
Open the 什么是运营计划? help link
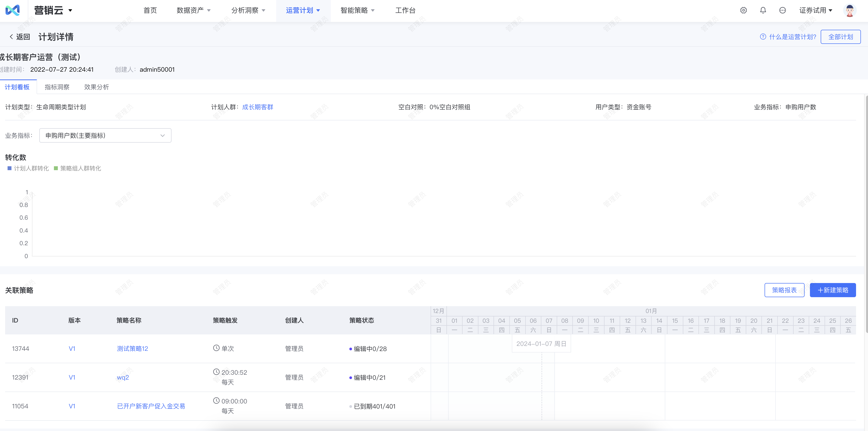[x=793, y=37]
